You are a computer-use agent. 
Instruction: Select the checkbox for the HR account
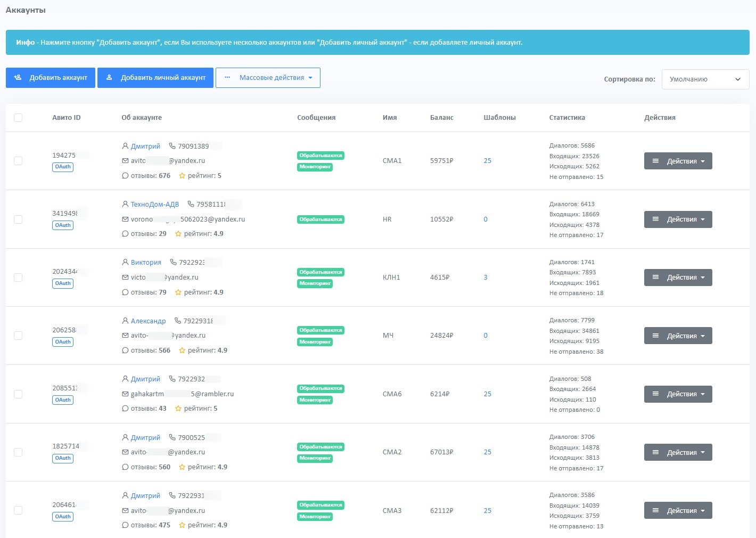click(18, 219)
